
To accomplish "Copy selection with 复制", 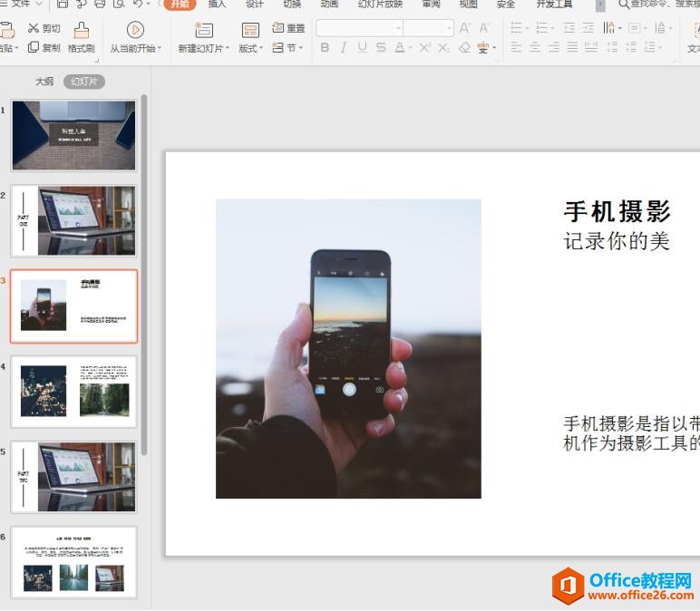I will (x=44, y=47).
